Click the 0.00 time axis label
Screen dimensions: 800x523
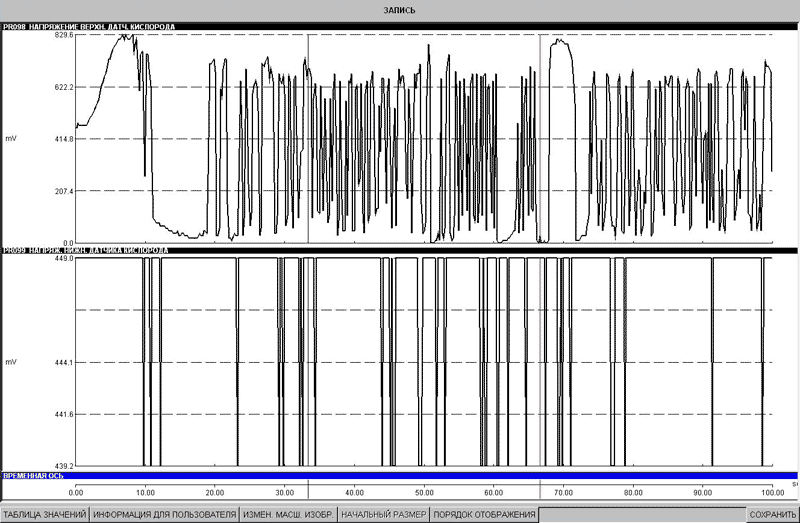[x=76, y=493]
